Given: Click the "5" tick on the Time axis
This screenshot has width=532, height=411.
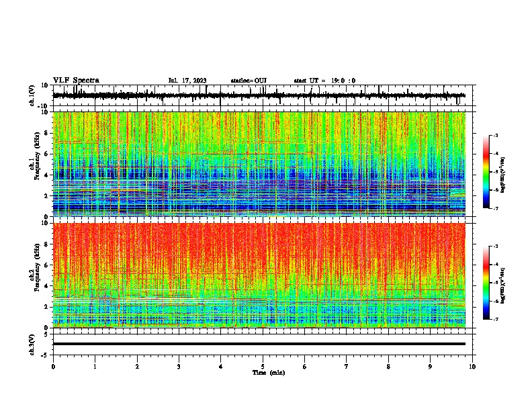Looking at the screenshot, I should 263,367.
